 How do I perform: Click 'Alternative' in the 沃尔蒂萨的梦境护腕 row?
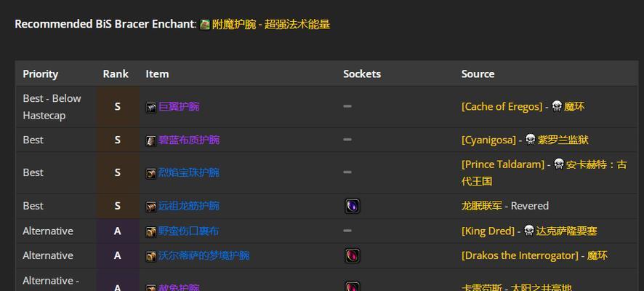48,255
